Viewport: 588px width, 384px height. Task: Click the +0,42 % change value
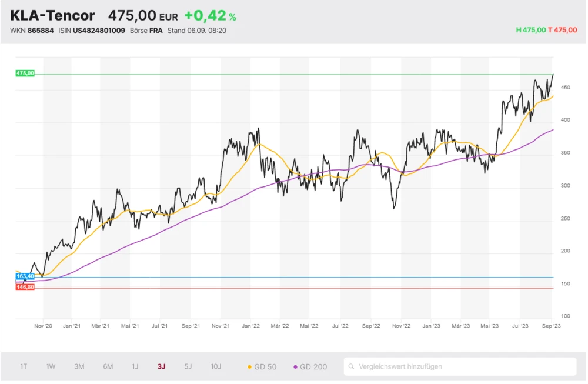tap(210, 16)
